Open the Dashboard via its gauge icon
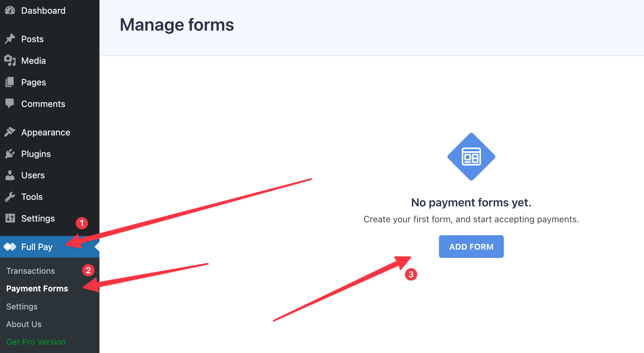This screenshot has height=353, width=644. 10,10
